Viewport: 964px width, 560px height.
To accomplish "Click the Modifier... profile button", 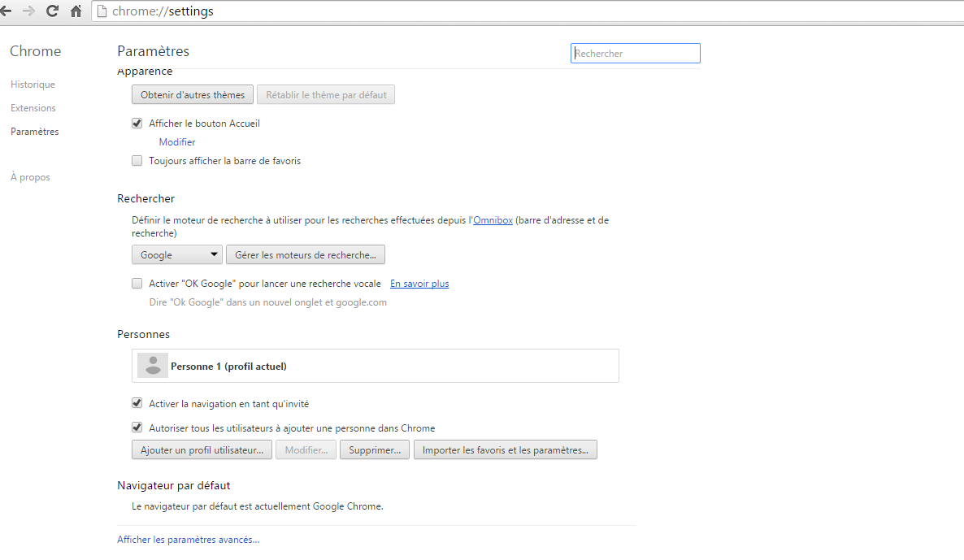I will (306, 450).
